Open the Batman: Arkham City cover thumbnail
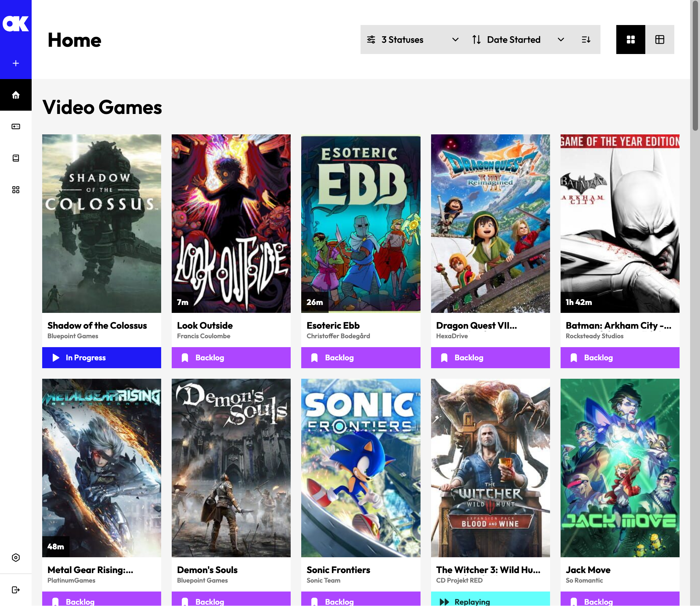 click(x=620, y=223)
